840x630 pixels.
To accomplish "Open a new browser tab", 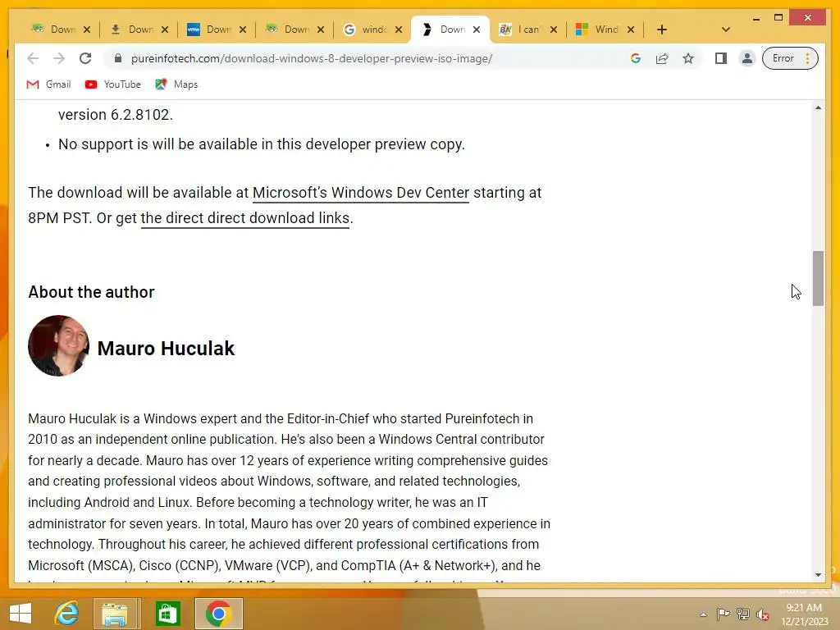I will coord(662,30).
